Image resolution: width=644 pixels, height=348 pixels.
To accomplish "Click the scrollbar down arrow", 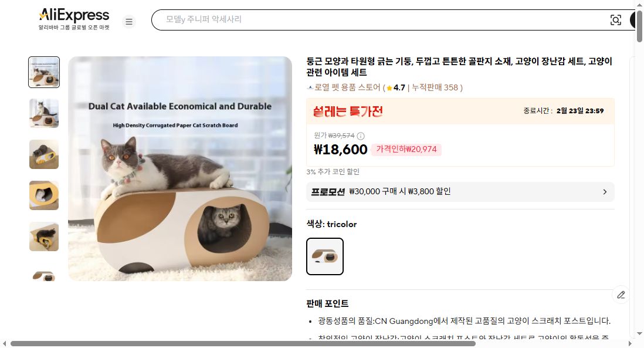I will 640,335.
